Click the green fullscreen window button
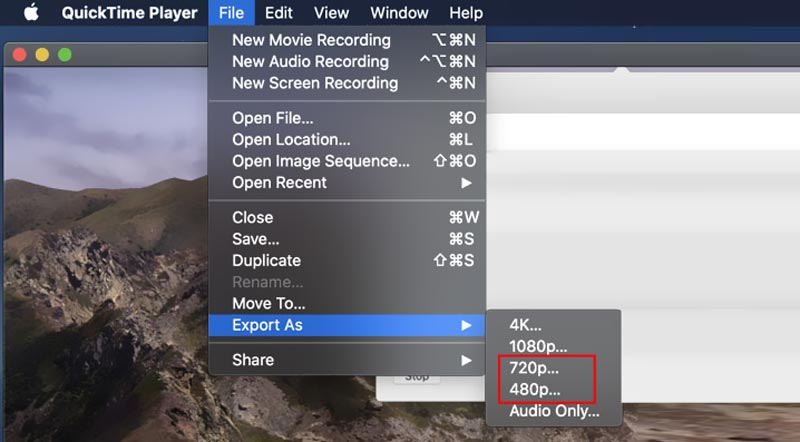The width and height of the screenshot is (800, 442). [64, 55]
